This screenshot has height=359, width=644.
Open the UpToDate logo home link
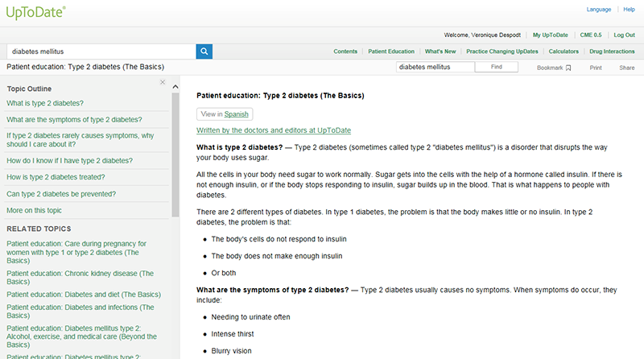point(35,12)
